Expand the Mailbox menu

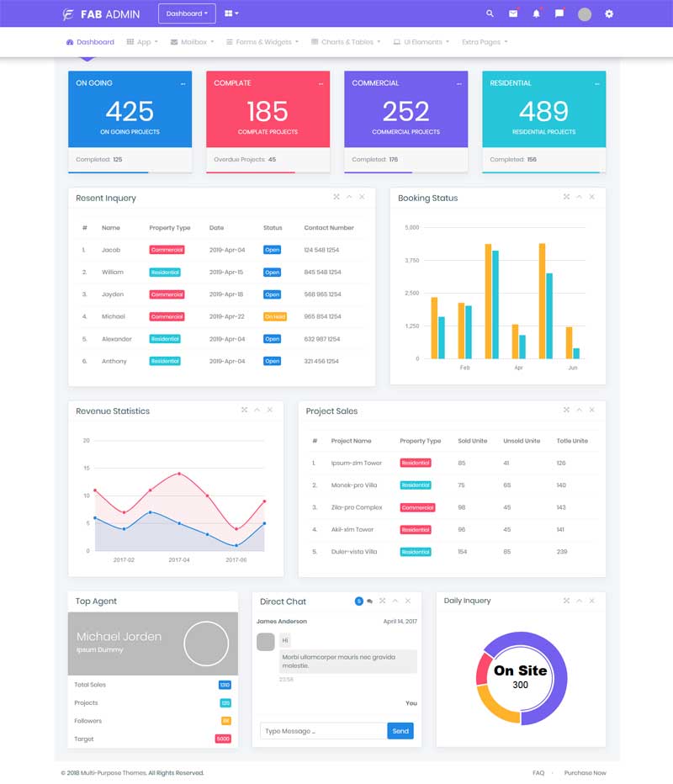point(192,42)
